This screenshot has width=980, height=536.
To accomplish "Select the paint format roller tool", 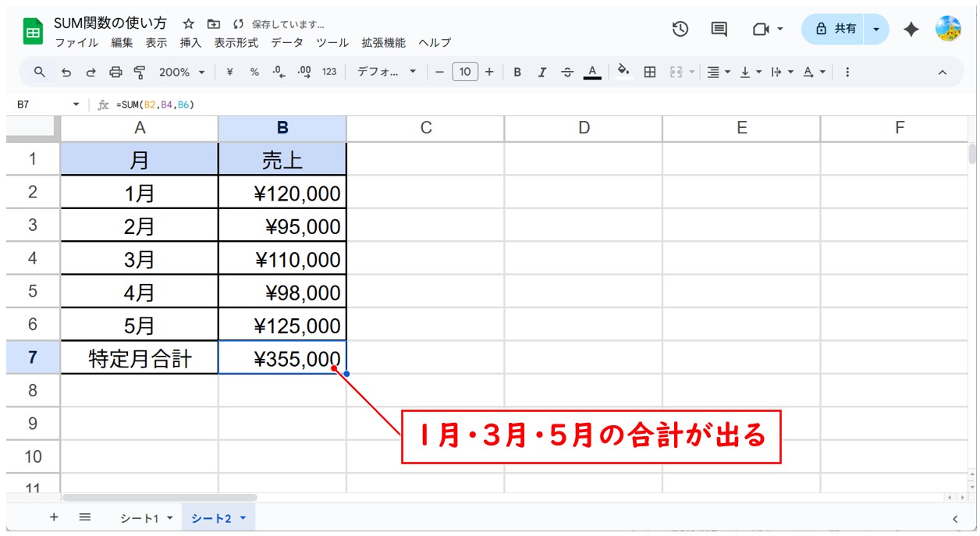I will (x=140, y=72).
